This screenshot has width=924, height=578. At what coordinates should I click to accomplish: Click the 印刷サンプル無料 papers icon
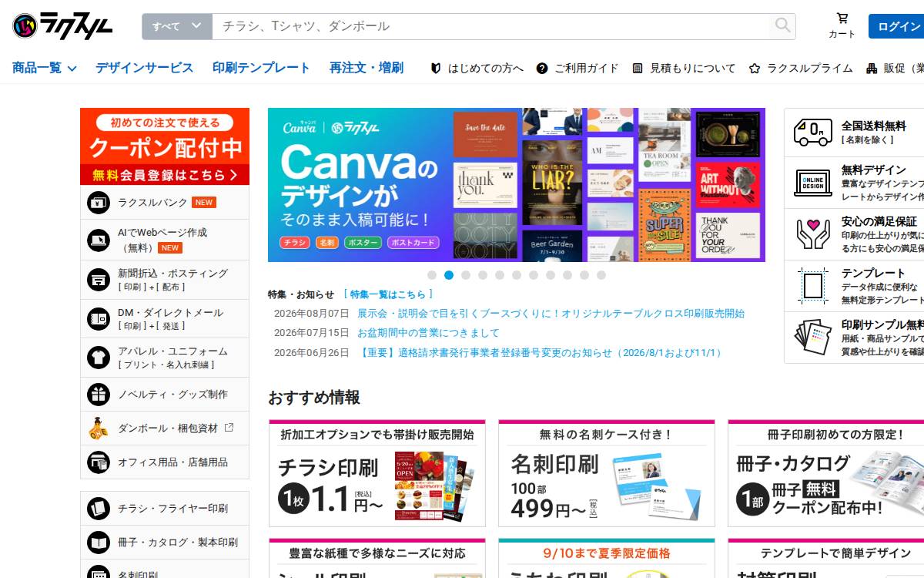(812, 337)
